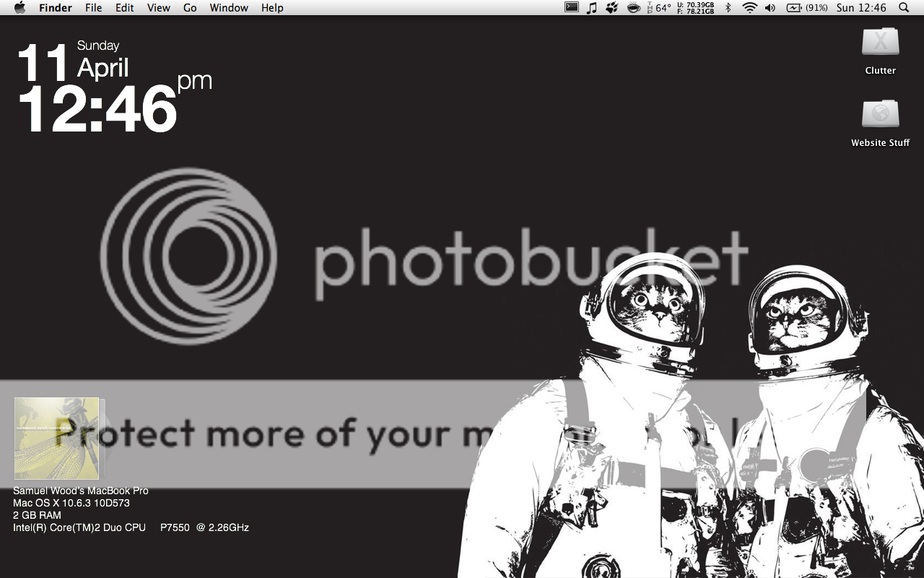Click the coffee cup menu bar icon
This screenshot has width=924, height=578.
[634, 8]
